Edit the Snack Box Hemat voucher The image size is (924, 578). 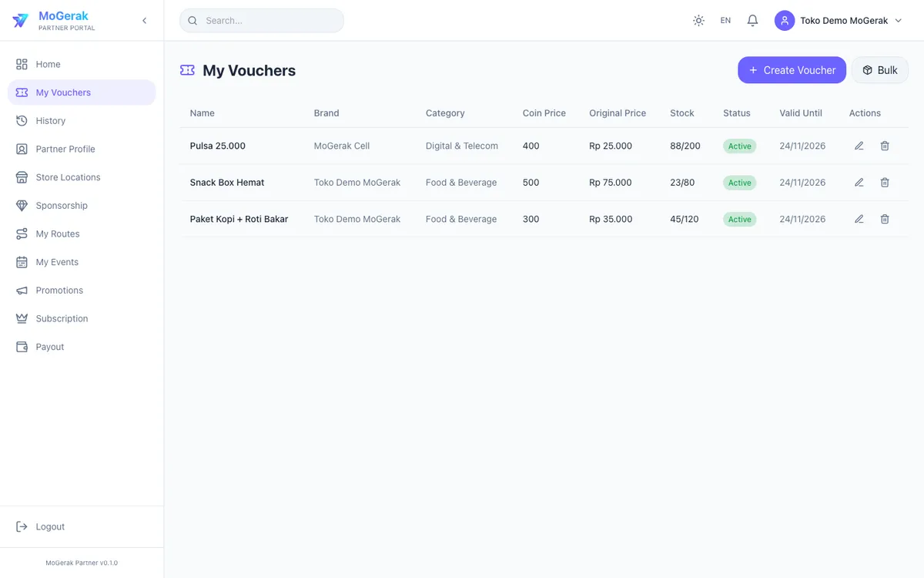(x=859, y=183)
